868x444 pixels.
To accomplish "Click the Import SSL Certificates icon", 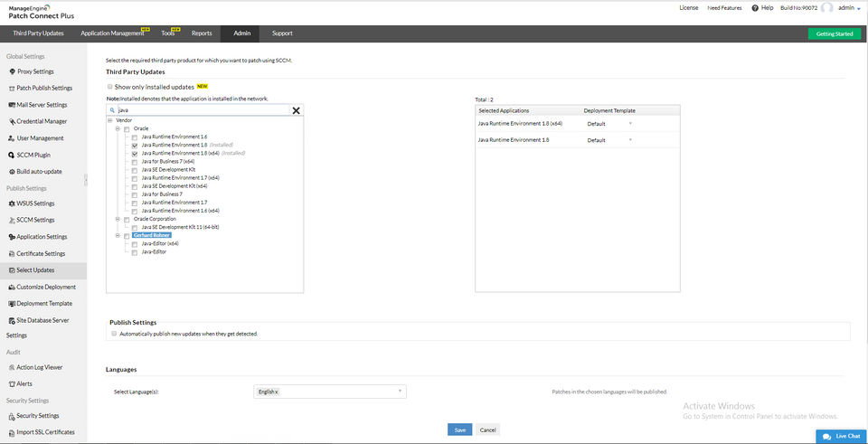I will [12, 432].
